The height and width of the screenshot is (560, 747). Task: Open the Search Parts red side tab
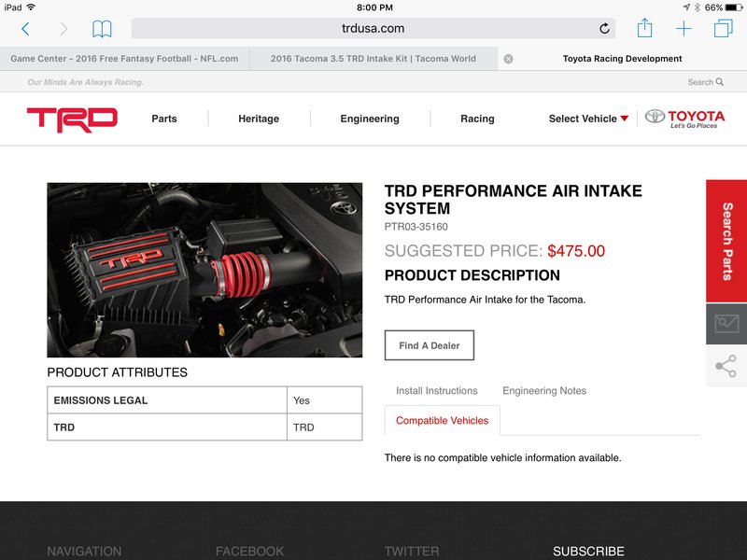[x=726, y=241]
